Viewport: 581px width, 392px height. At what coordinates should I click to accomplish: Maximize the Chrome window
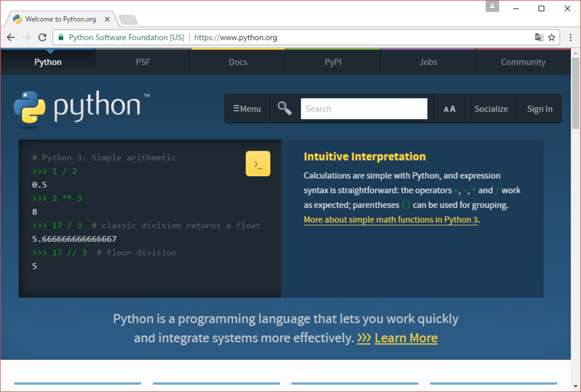click(x=541, y=9)
